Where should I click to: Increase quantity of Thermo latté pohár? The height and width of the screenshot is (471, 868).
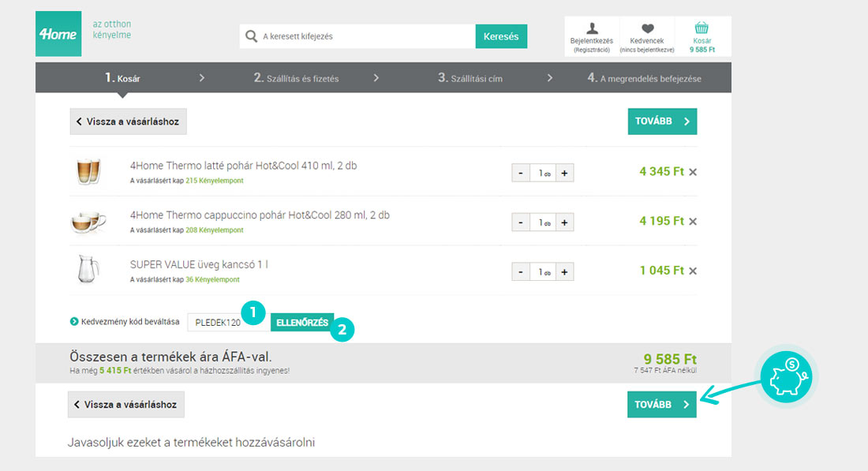[x=564, y=173]
